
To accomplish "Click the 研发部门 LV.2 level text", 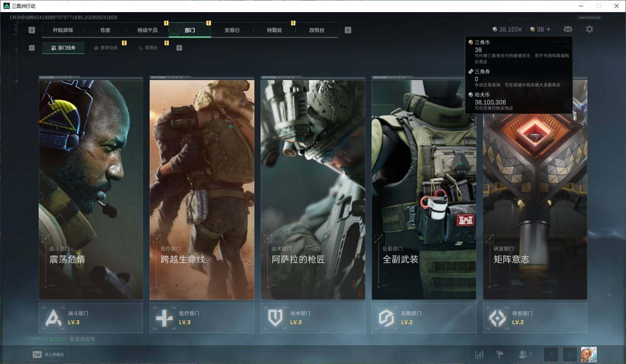I will (517, 322).
